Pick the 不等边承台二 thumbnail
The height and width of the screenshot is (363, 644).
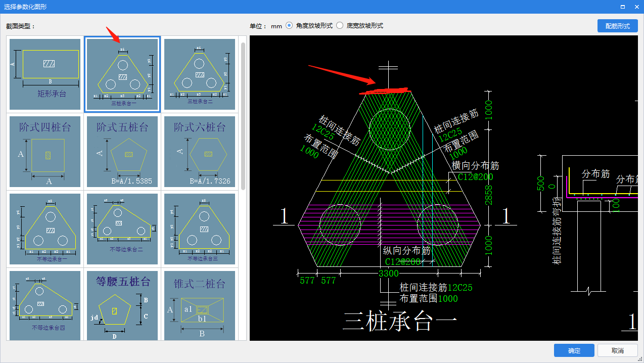click(122, 229)
